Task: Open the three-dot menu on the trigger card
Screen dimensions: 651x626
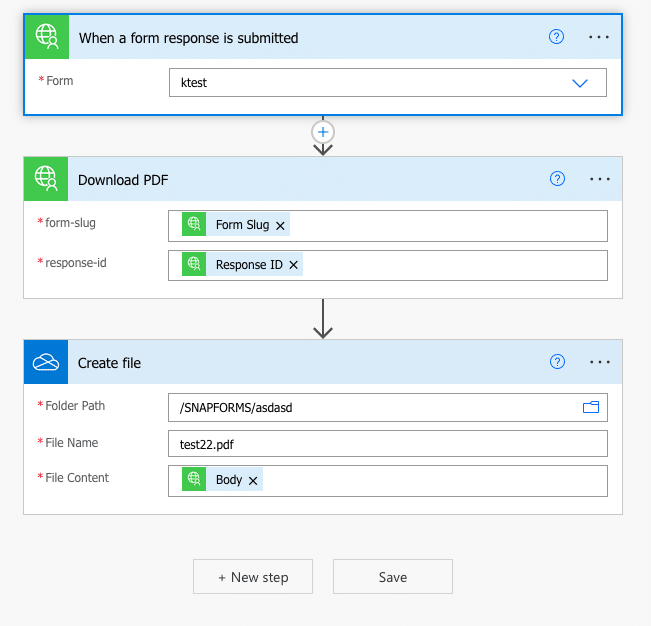Action: [599, 37]
